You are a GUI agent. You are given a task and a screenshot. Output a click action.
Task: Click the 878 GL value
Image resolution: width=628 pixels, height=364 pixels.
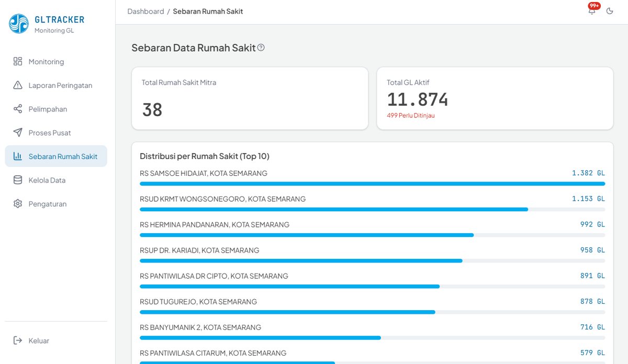point(592,301)
